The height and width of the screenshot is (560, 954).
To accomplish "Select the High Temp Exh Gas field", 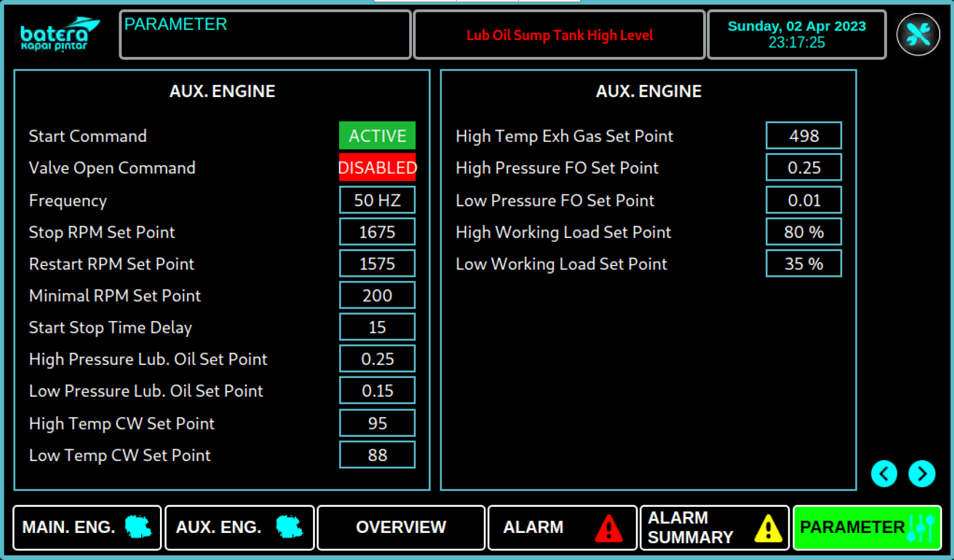I will (x=803, y=136).
